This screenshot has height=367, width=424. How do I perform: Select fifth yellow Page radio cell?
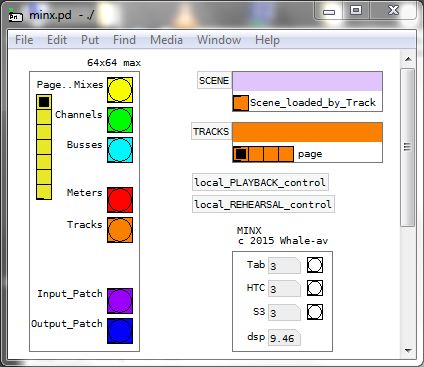pyautogui.click(x=44, y=162)
